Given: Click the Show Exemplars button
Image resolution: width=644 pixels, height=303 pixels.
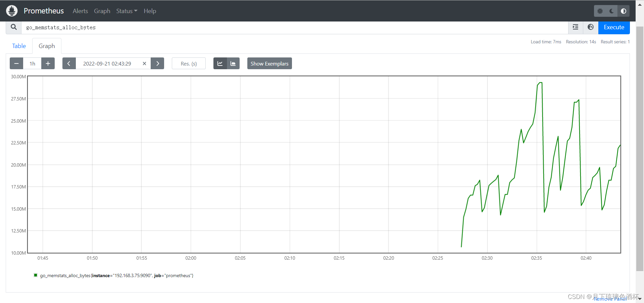Looking at the screenshot, I should [269, 63].
